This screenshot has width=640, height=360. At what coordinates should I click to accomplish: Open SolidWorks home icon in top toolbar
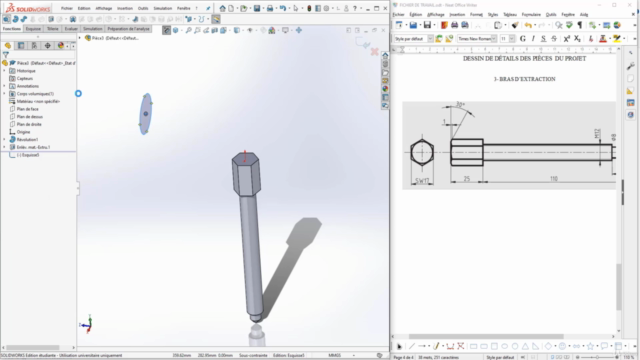222,8
